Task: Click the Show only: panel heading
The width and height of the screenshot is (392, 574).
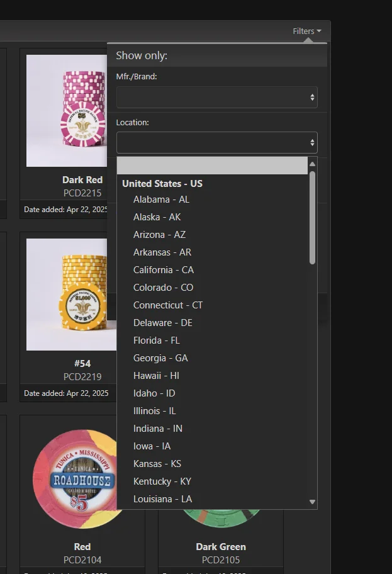Action: 142,55
